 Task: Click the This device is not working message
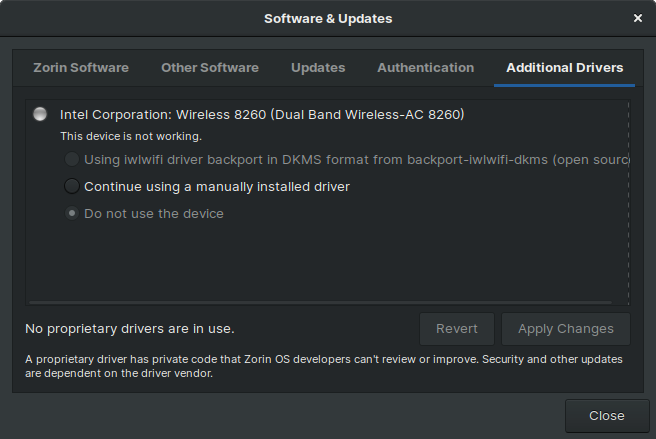click(x=131, y=136)
